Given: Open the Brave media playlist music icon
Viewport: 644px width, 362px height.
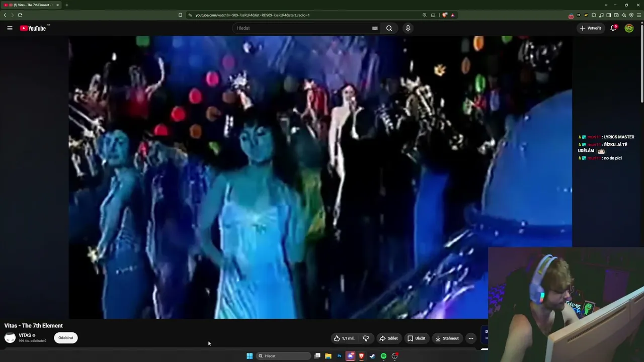Looking at the screenshot, I should click(601, 15).
